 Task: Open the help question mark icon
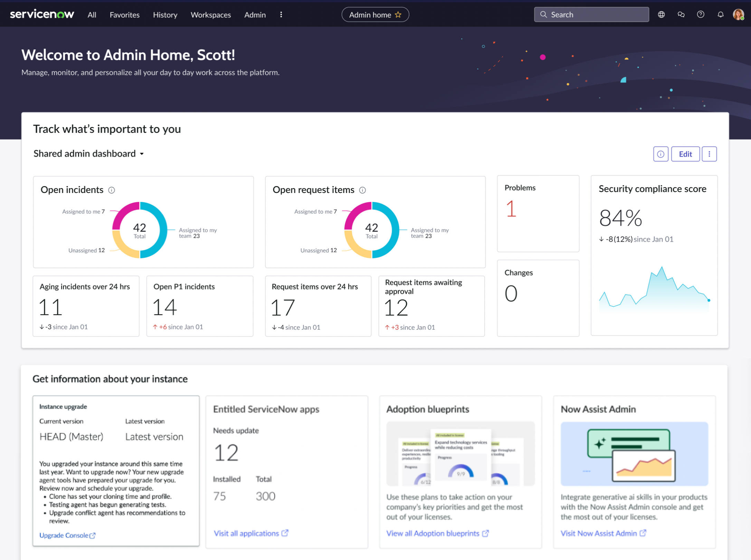(x=701, y=15)
